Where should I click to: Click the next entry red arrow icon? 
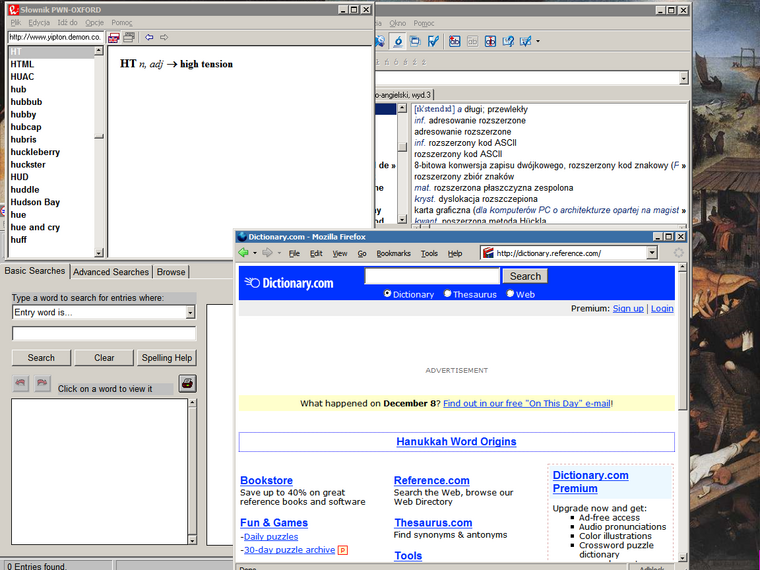42,383
